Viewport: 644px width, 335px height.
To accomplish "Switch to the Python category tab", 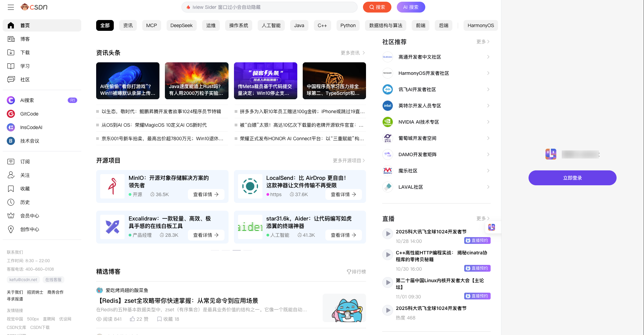I will [x=348, y=25].
